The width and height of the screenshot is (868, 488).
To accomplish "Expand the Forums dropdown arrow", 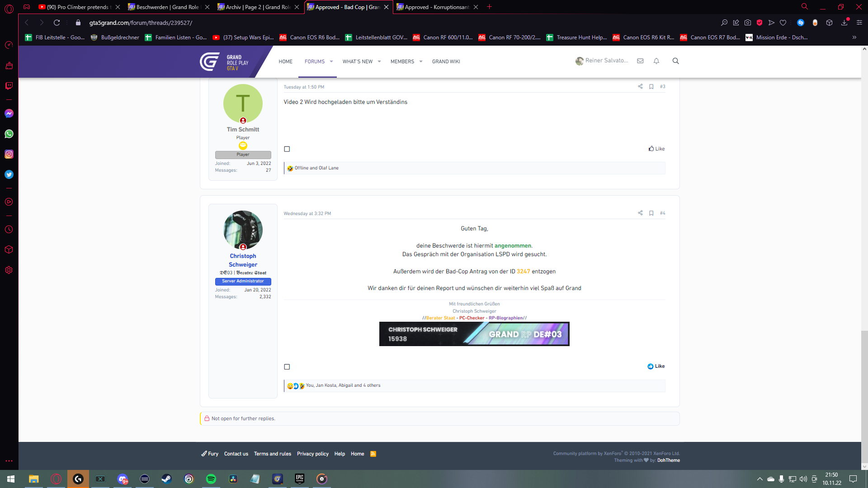I will point(331,61).
